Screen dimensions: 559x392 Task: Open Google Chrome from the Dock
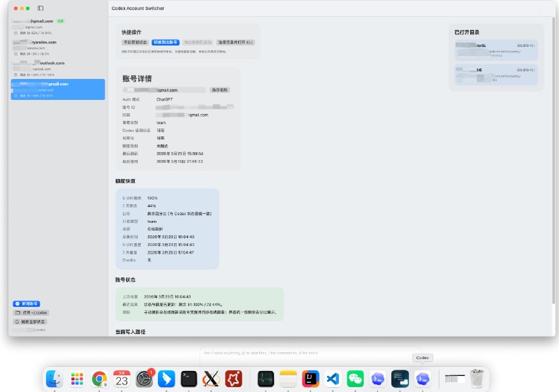click(99, 379)
